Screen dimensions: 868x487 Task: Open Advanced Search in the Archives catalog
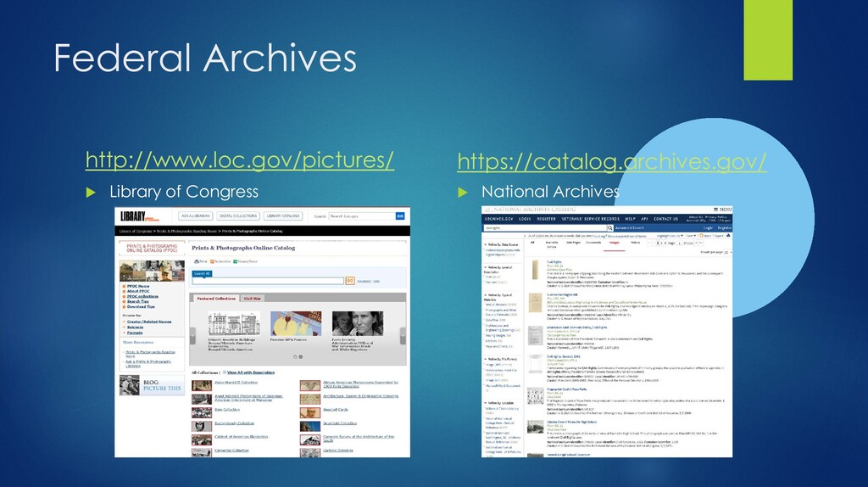pyautogui.click(x=630, y=227)
